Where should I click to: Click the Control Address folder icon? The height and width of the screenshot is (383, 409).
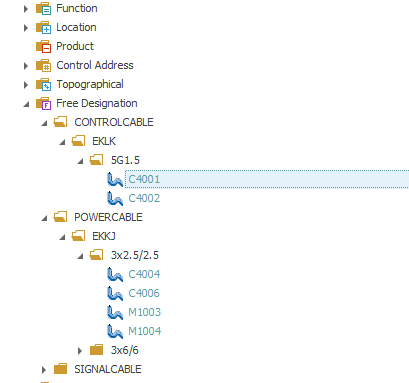click(x=43, y=66)
